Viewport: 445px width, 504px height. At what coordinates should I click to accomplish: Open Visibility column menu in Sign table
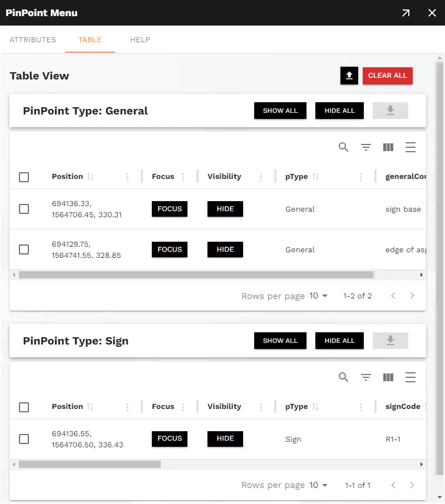[261, 407]
